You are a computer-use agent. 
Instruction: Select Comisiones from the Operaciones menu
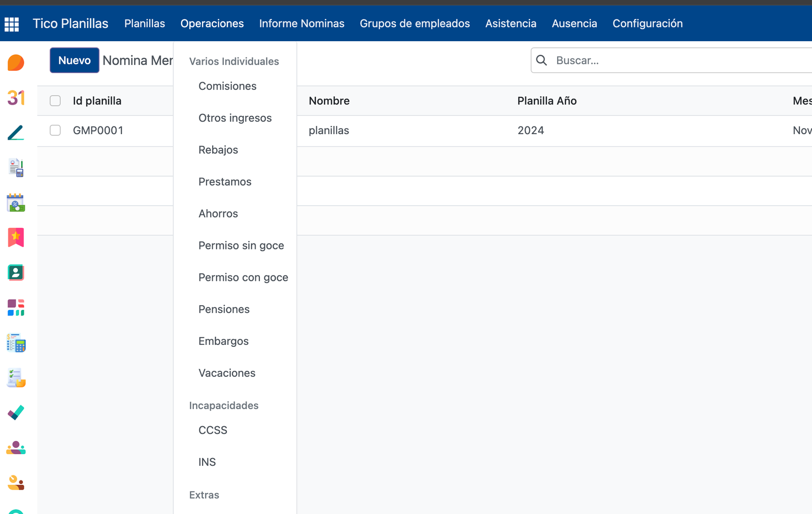tap(227, 86)
